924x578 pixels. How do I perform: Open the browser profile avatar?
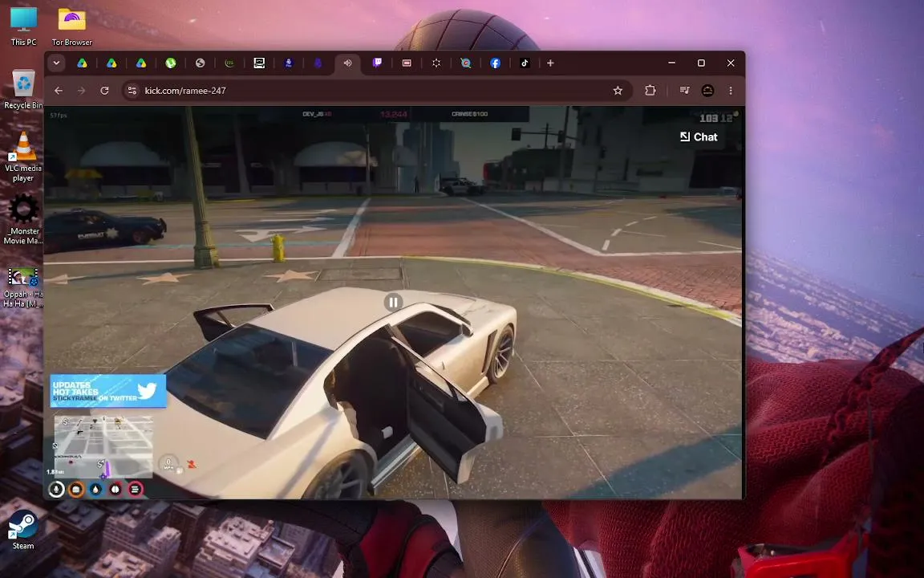(x=707, y=90)
